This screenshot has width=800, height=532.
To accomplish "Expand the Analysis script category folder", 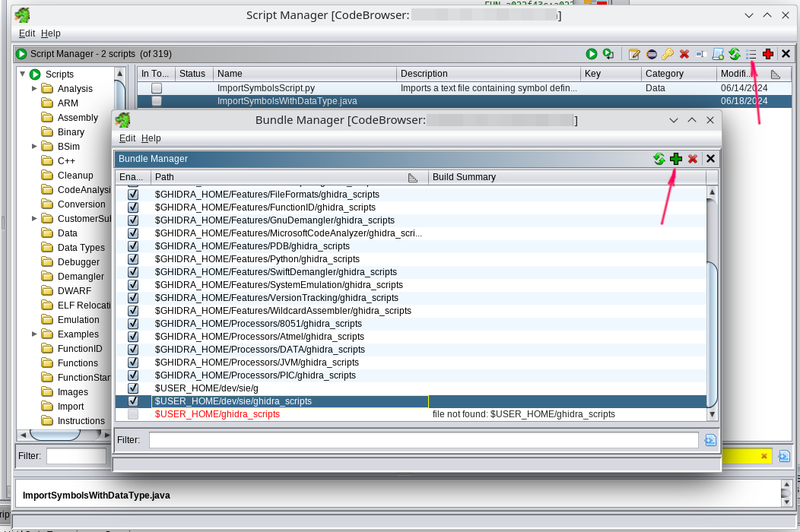I will [x=35, y=89].
